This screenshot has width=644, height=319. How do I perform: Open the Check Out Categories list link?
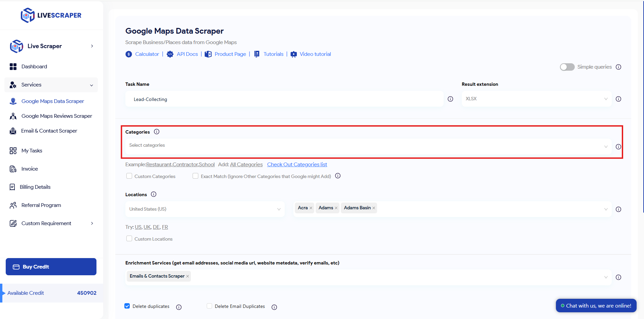pyautogui.click(x=297, y=165)
